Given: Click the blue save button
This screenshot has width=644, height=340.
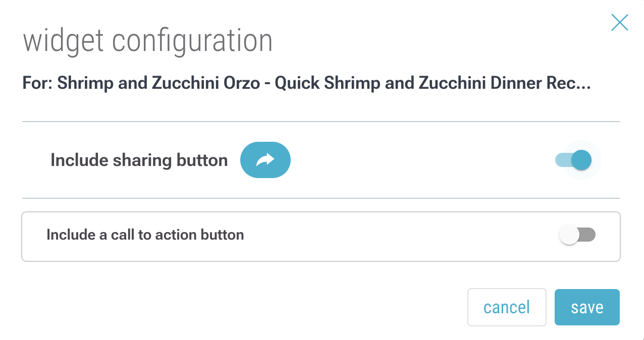Looking at the screenshot, I should click(587, 307).
